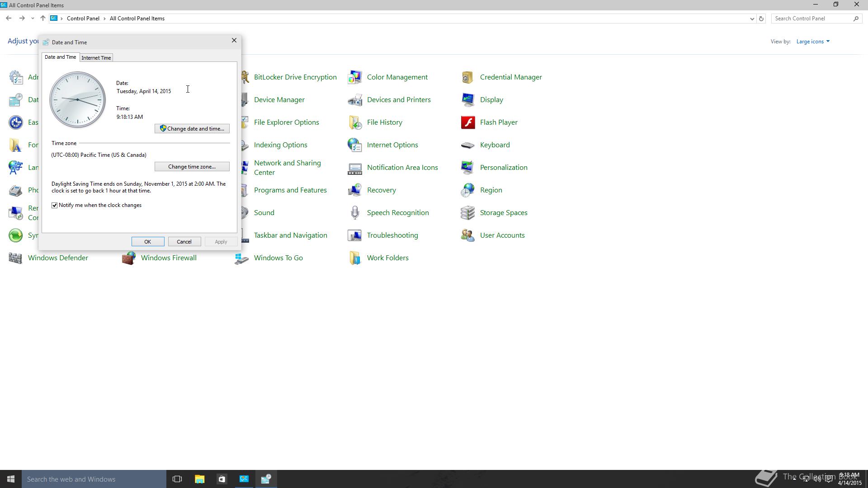The height and width of the screenshot is (488, 868).
Task: Close the Date and Time dialog
Action: tap(234, 41)
